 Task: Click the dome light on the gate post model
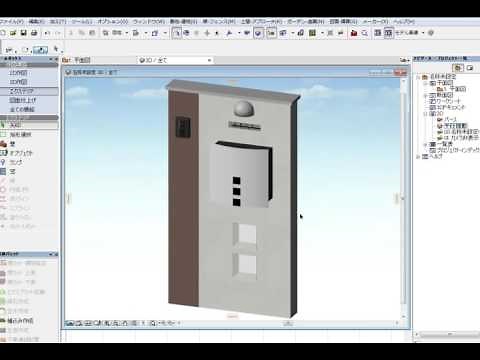click(244, 109)
